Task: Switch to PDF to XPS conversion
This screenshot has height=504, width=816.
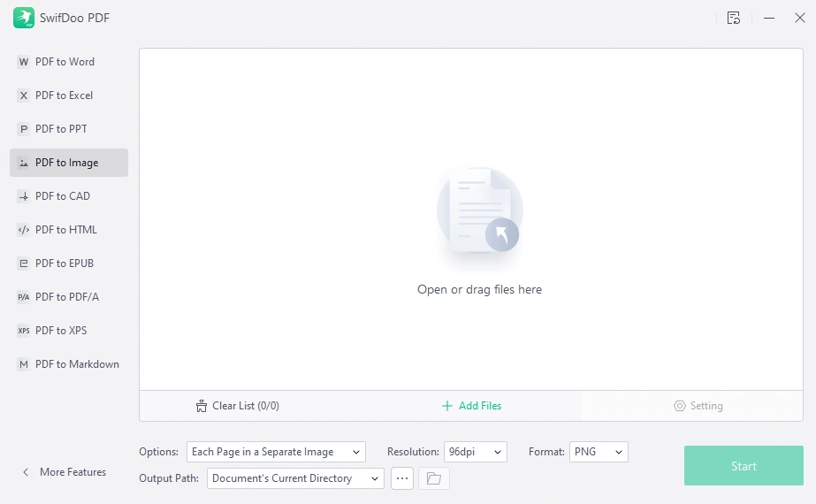Action: pos(69,331)
